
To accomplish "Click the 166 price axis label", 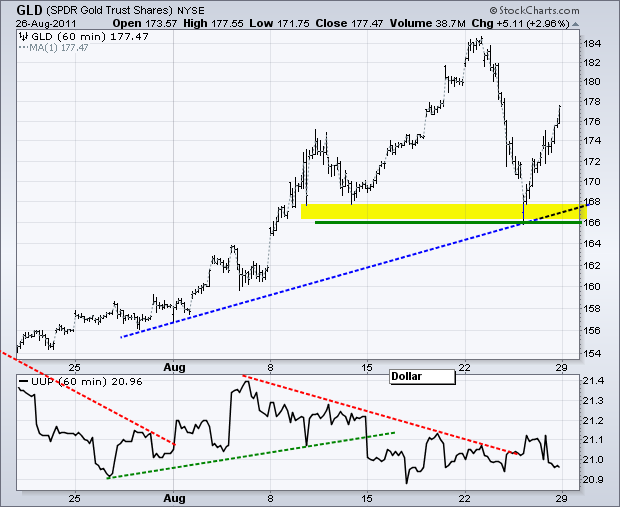I will (592, 222).
